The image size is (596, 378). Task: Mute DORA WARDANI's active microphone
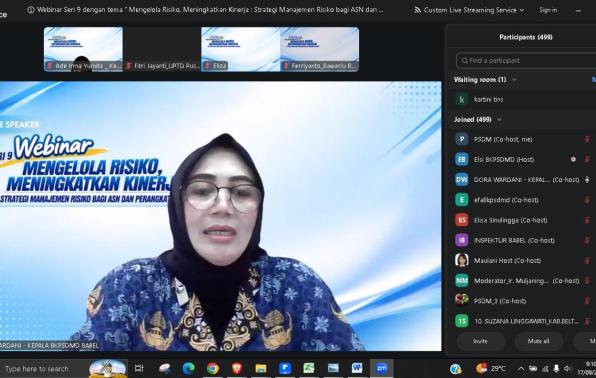tap(587, 179)
